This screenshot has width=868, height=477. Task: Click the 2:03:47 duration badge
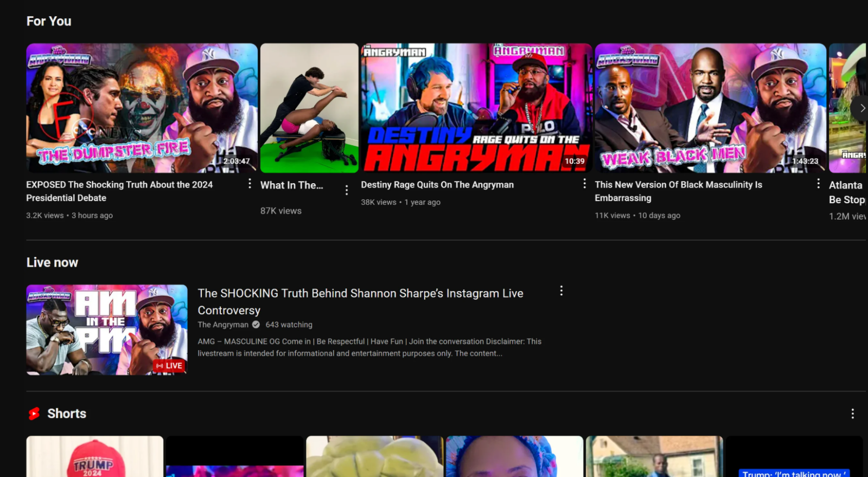point(237,161)
